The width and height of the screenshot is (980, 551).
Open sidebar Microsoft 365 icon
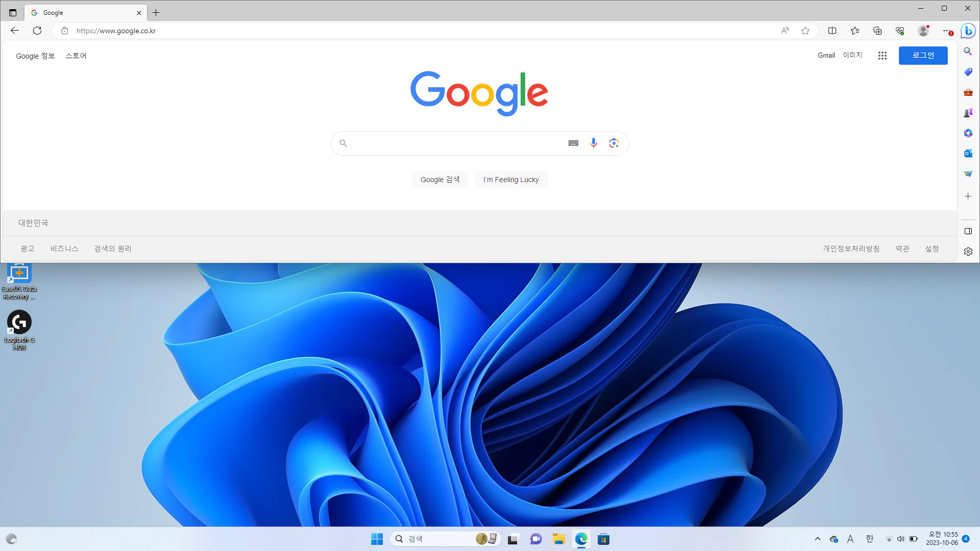(x=968, y=133)
